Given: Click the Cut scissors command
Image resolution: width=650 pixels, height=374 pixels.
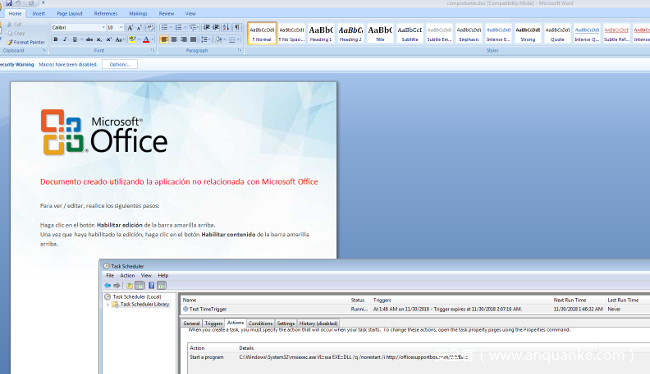Looking at the screenshot, I should point(14,24).
